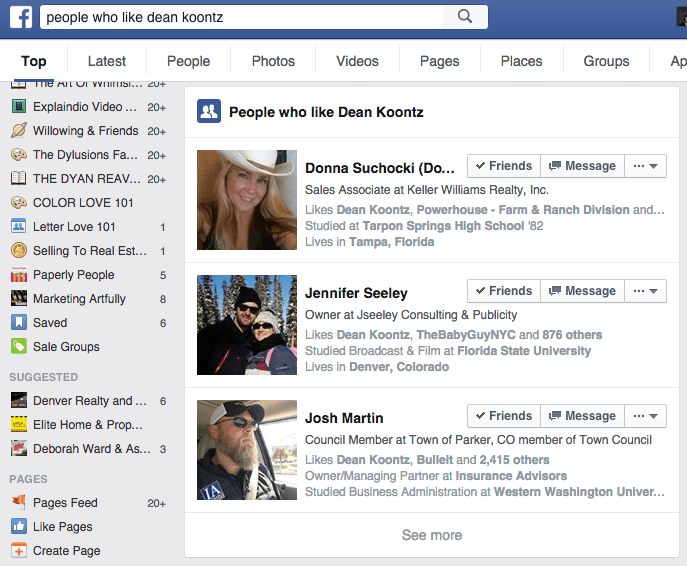Click the Elite Home & Prop... icon
The height and width of the screenshot is (566, 687).
[18, 424]
